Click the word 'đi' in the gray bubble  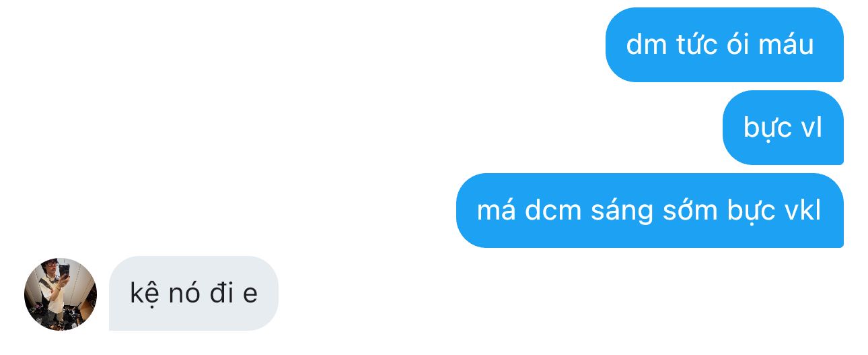[221, 293]
